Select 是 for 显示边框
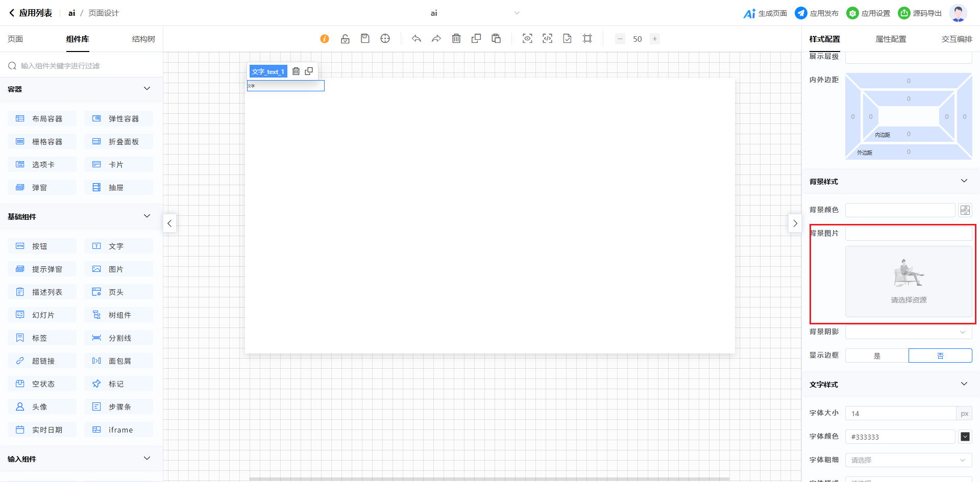This screenshot has width=980, height=482. [877, 356]
